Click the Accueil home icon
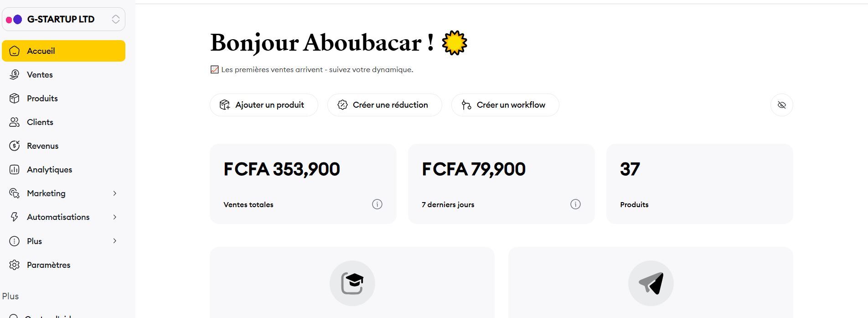The image size is (868, 318). [x=15, y=51]
